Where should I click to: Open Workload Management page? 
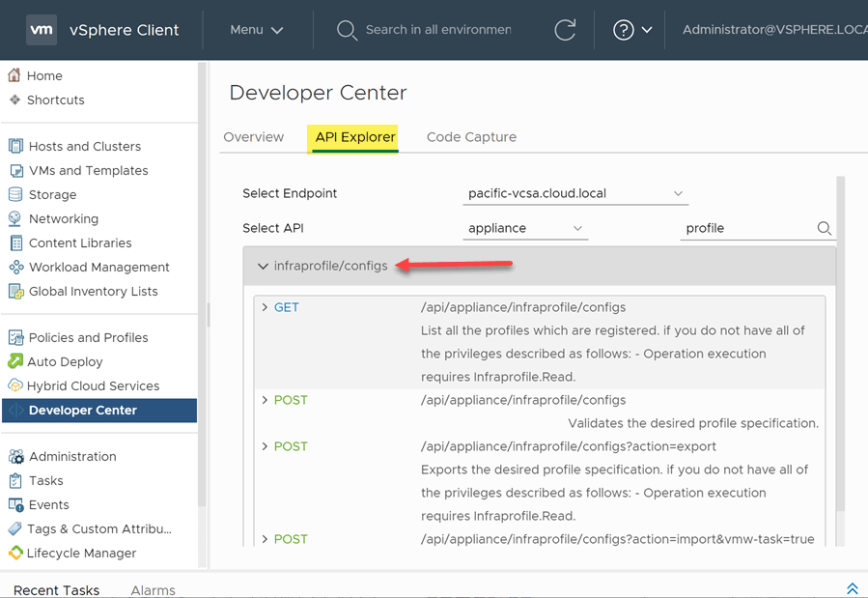99,267
